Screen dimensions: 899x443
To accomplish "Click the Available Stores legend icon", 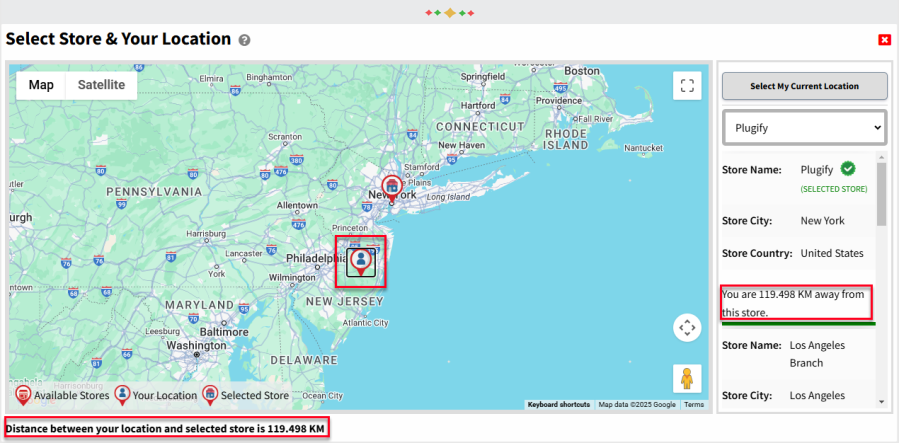I will coord(23,395).
